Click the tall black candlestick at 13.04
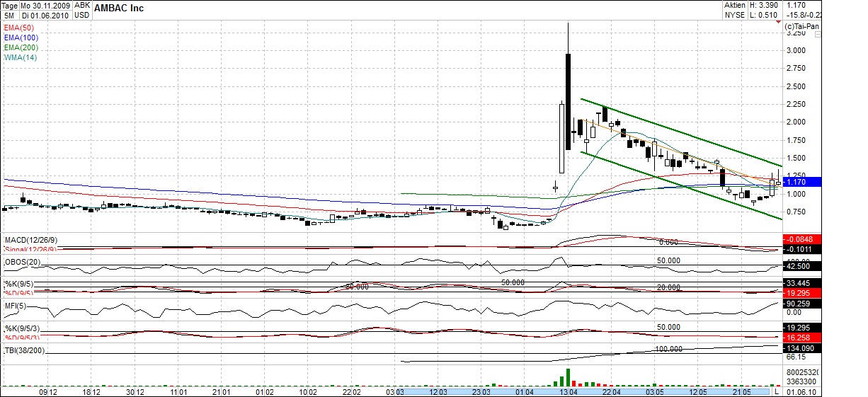This screenshot has width=868, height=397. 568,100
